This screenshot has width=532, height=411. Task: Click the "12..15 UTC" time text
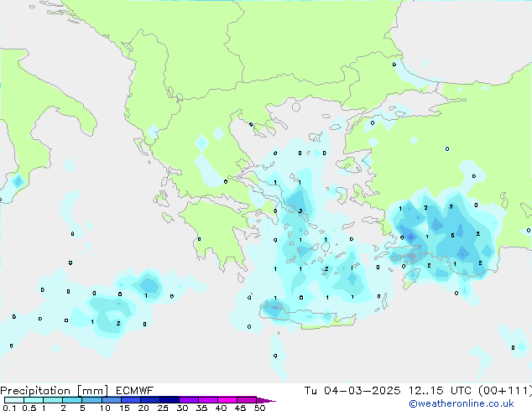coord(440,391)
